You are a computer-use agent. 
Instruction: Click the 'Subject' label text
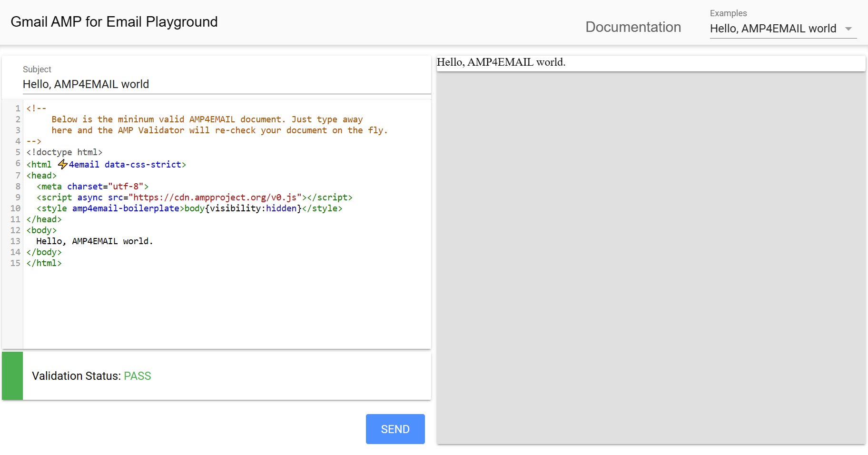pos(37,69)
